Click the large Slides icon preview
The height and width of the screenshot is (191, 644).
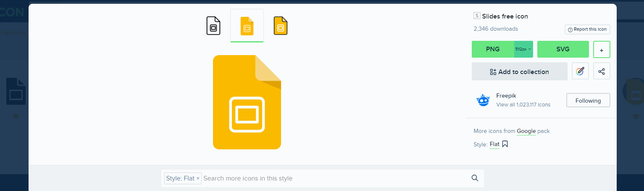click(247, 102)
